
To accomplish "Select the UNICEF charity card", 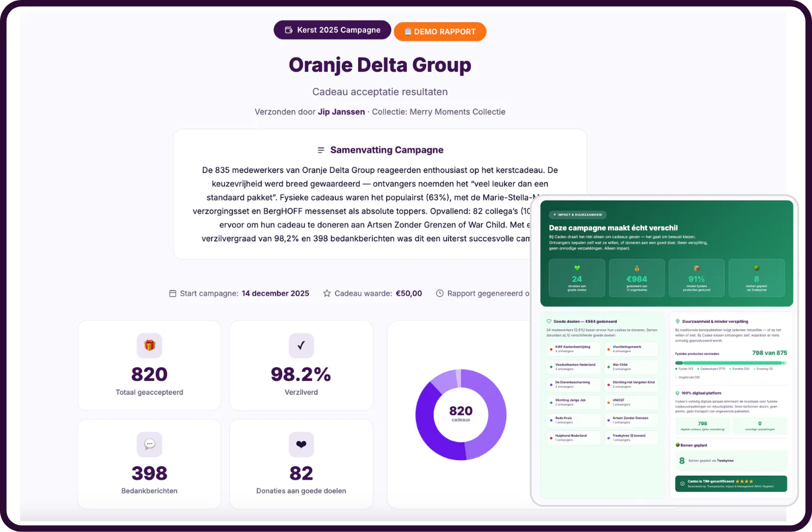I will click(631, 402).
